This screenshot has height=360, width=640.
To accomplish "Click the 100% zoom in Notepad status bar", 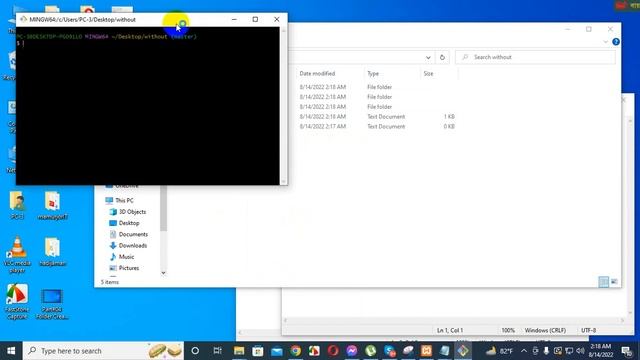I will coord(508,330).
